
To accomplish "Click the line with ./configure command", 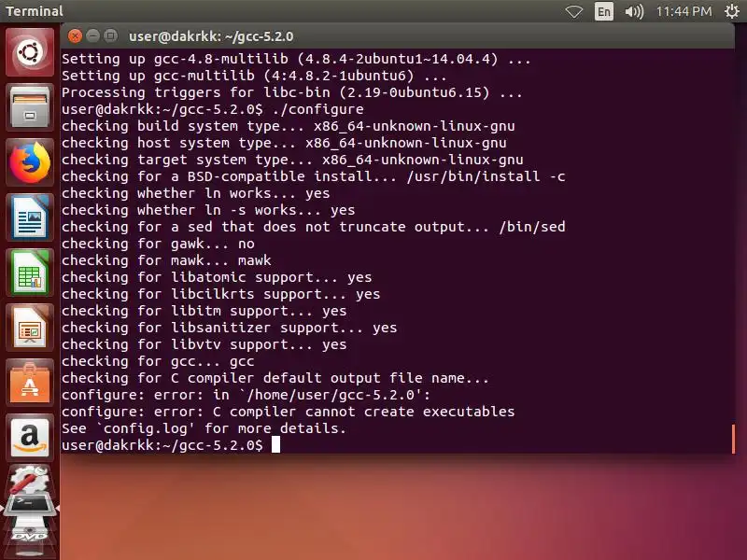I will (x=213, y=109).
